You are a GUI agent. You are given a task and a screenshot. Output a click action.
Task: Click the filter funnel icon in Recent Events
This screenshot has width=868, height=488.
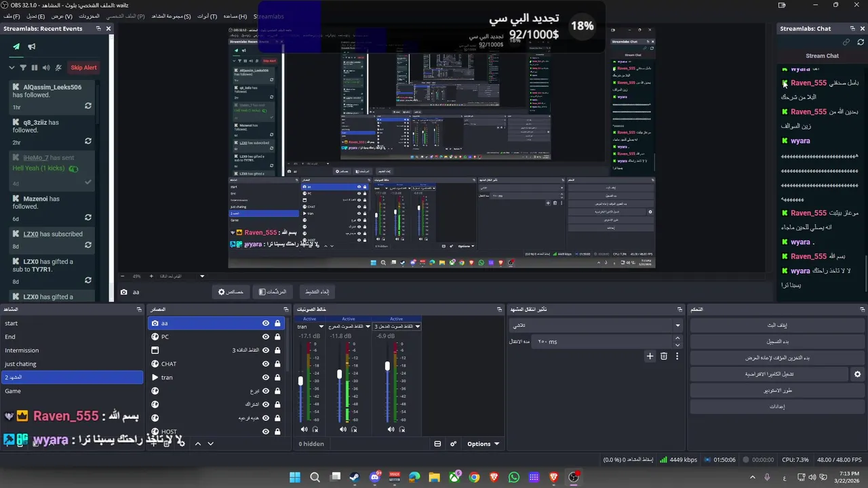(23, 67)
